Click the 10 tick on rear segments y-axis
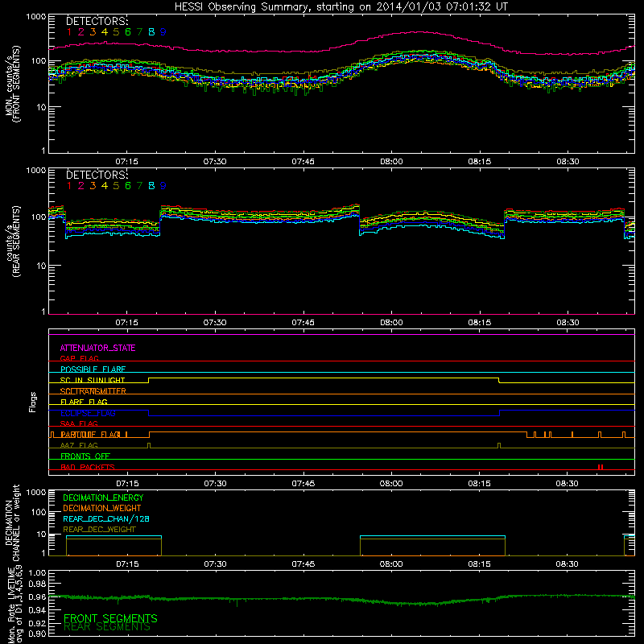 tap(41, 266)
